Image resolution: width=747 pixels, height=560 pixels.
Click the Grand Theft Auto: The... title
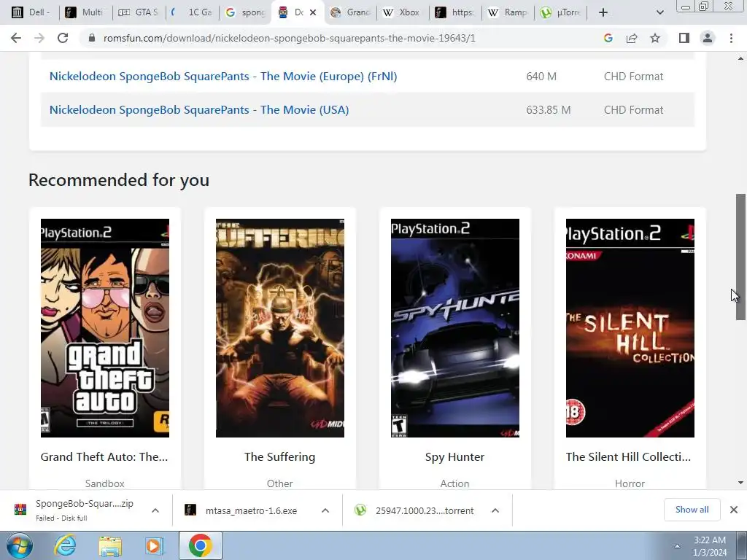coord(104,456)
